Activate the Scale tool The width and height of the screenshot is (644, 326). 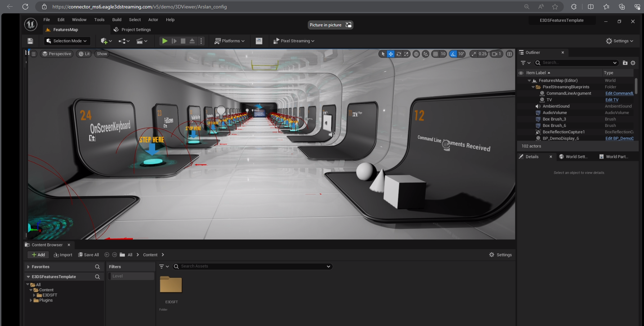point(406,54)
